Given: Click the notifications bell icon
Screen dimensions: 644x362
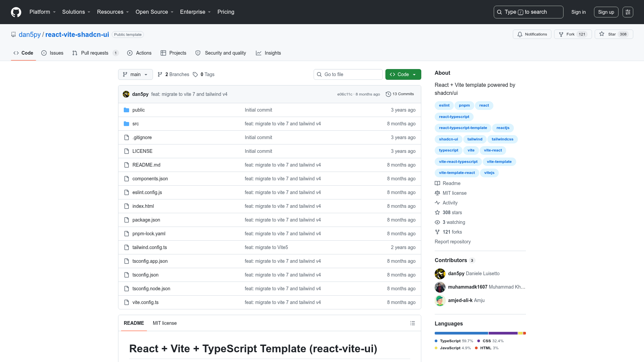Looking at the screenshot, I should coord(520,35).
